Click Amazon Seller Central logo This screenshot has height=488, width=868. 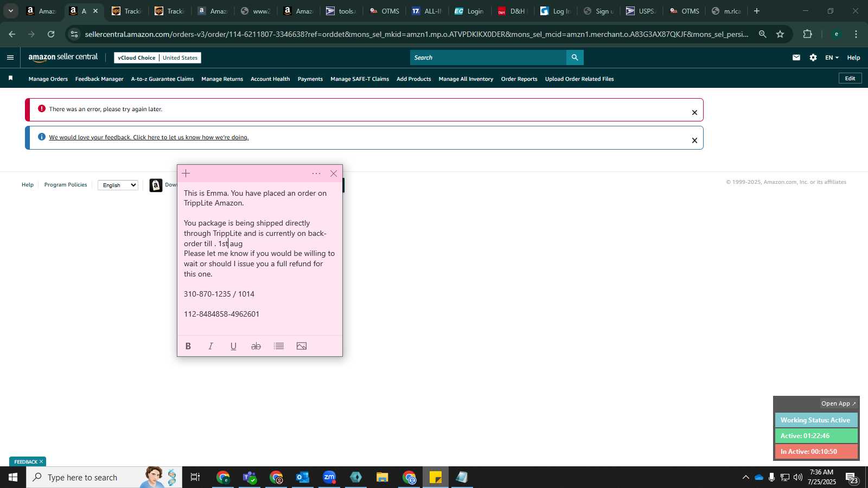tap(63, 57)
